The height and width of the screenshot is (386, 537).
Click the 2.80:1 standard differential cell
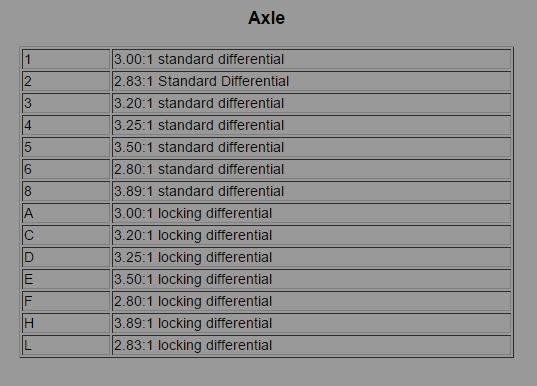click(x=311, y=169)
